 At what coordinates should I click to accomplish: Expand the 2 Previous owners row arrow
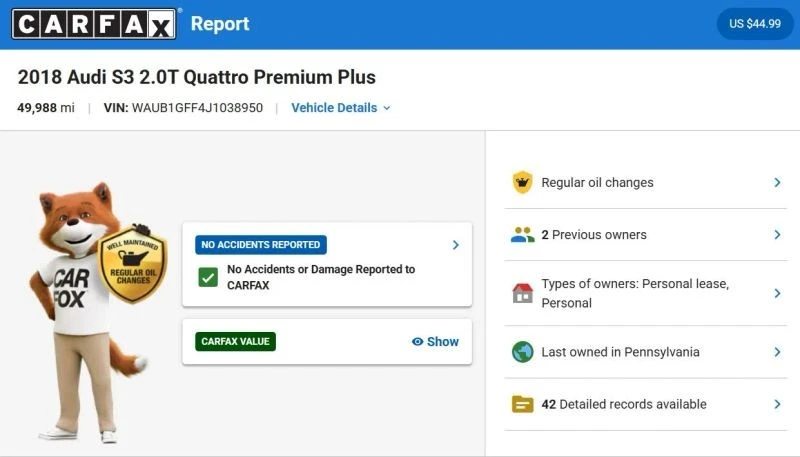click(777, 235)
